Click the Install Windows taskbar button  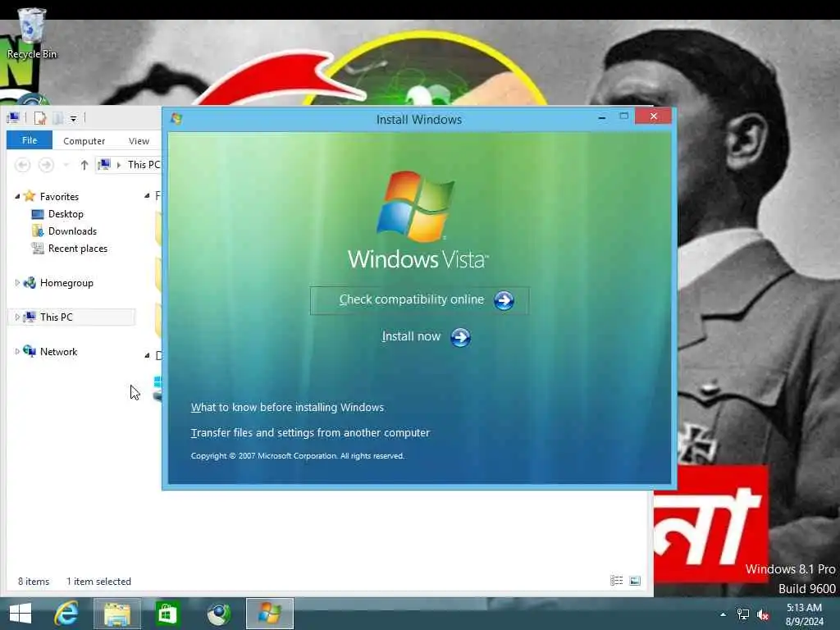(269, 614)
